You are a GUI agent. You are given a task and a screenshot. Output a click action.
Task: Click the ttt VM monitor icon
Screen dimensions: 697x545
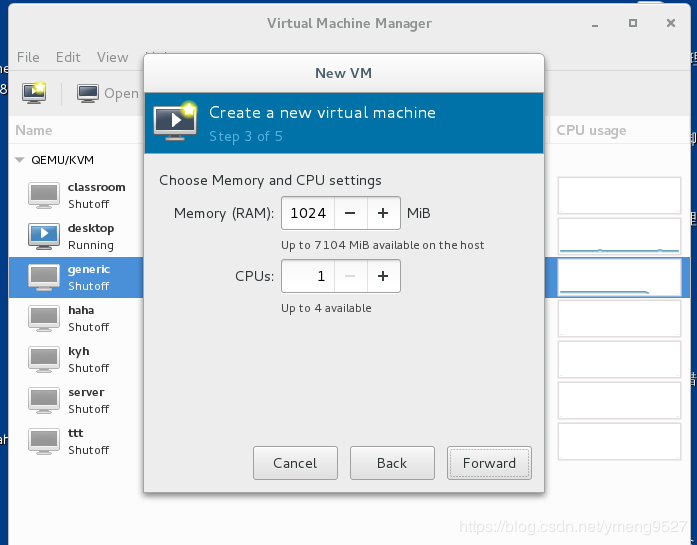click(x=44, y=441)
